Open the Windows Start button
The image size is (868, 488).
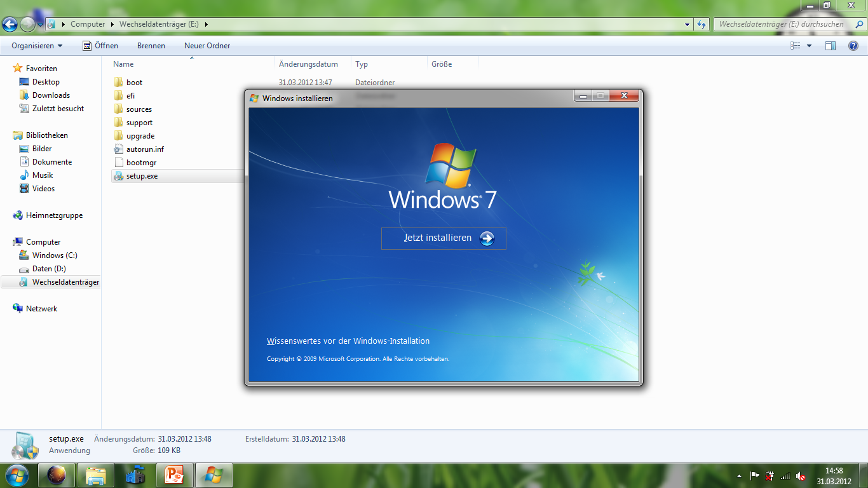[x=17, y=475]
